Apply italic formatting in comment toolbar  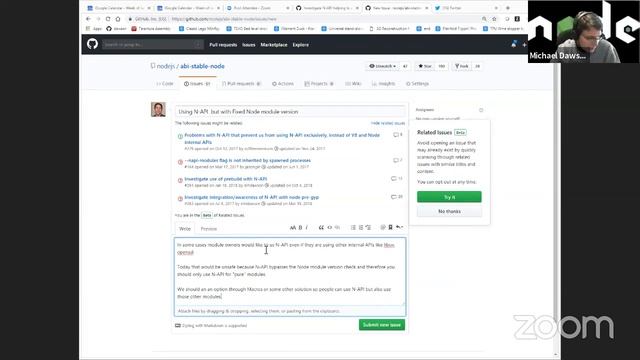pyautogui.click(x=307, y=228)
